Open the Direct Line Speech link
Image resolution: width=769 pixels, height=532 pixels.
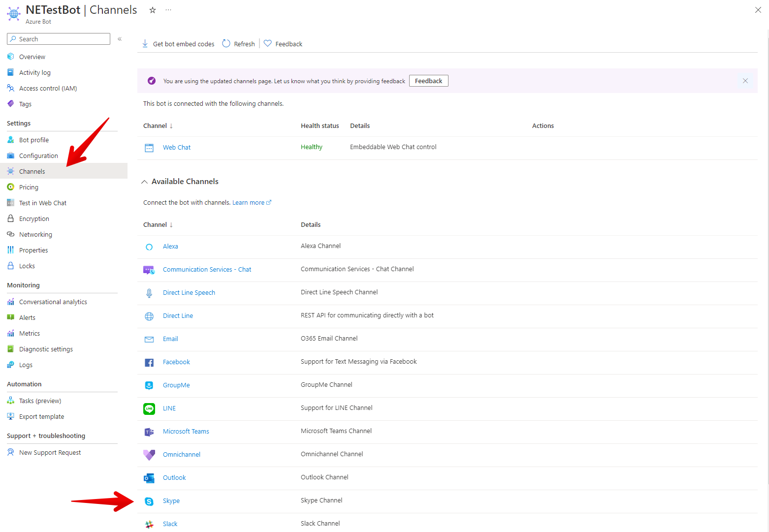(x=189, y=293)
